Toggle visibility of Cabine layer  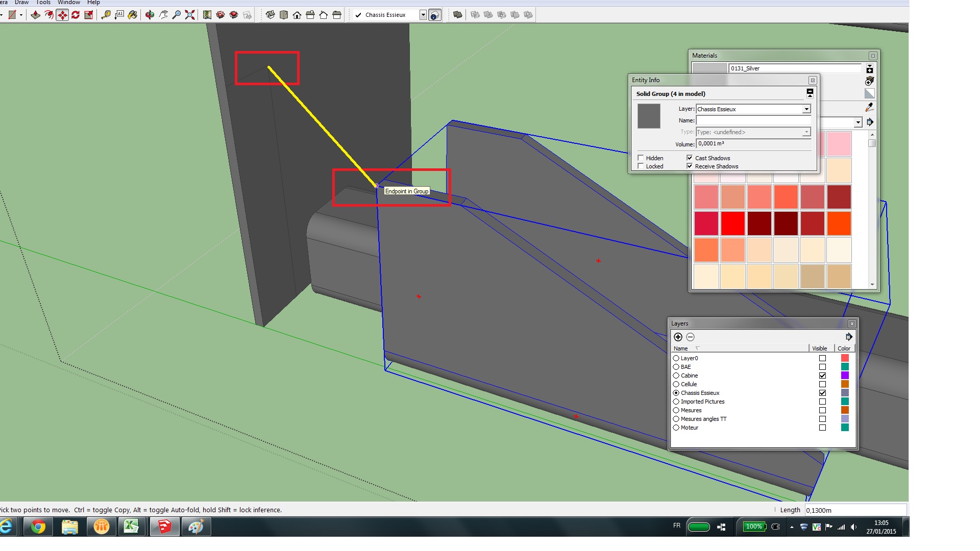click(x=822, y=375)
